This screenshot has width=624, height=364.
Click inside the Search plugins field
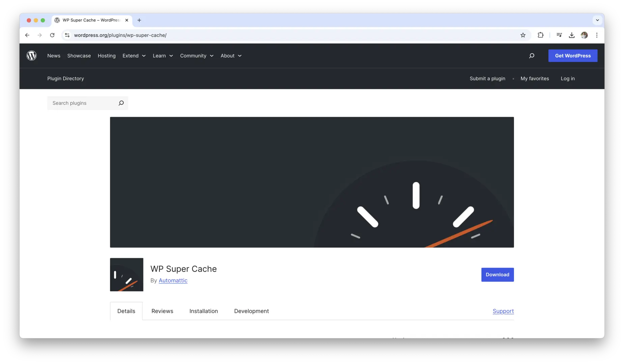pos(81,103)
